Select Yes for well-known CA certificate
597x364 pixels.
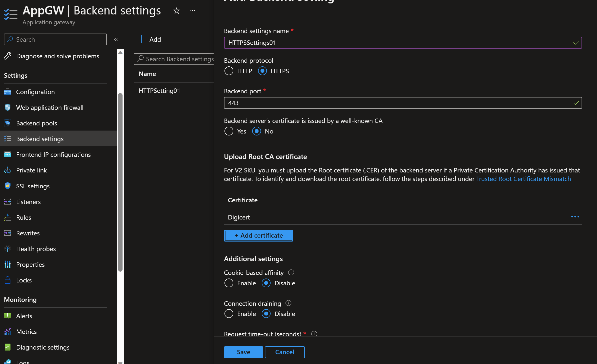229,131
